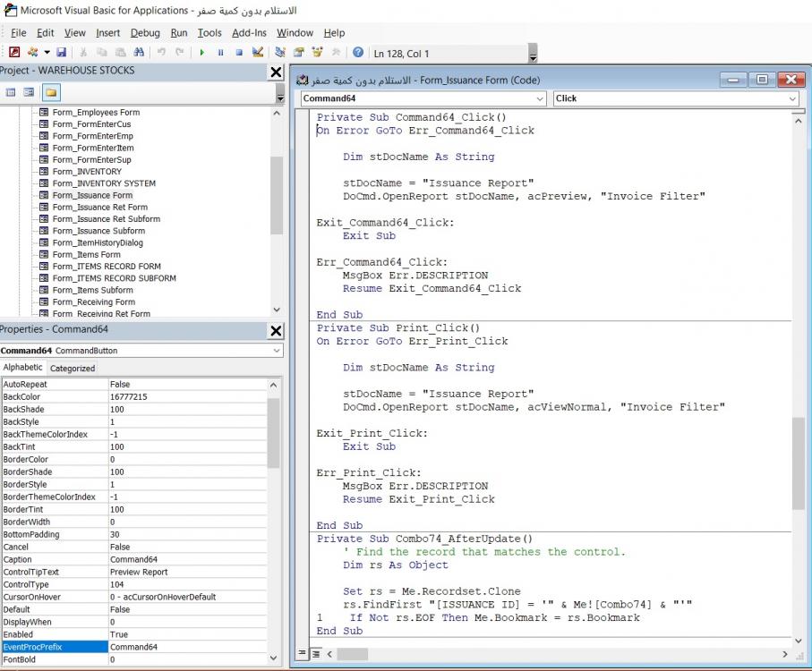The height and width of the screenshot is (671, 812).
Task: Click the properties list scroll down arrow
Action: 273,658
